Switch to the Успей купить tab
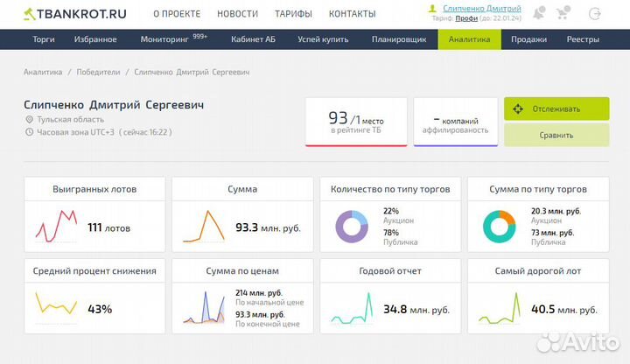The width and height of the screenshot is (630, 364). [x=323, y=39]
